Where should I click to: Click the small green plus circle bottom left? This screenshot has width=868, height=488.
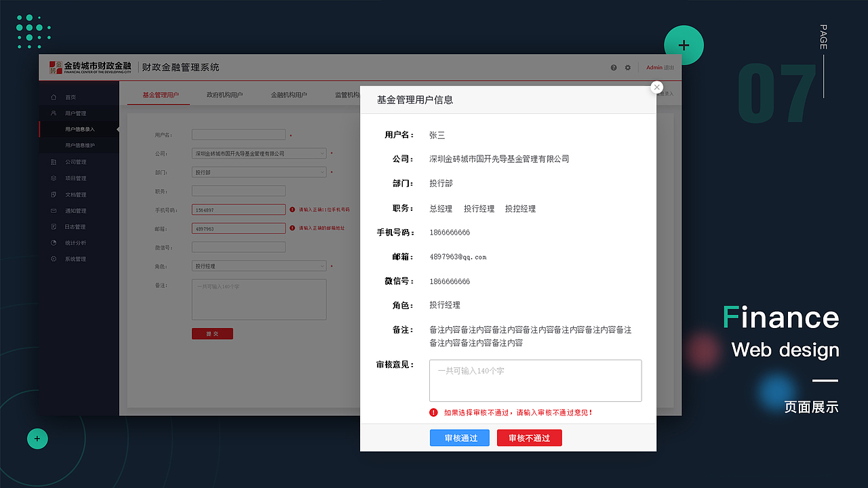tap(37, 439)
